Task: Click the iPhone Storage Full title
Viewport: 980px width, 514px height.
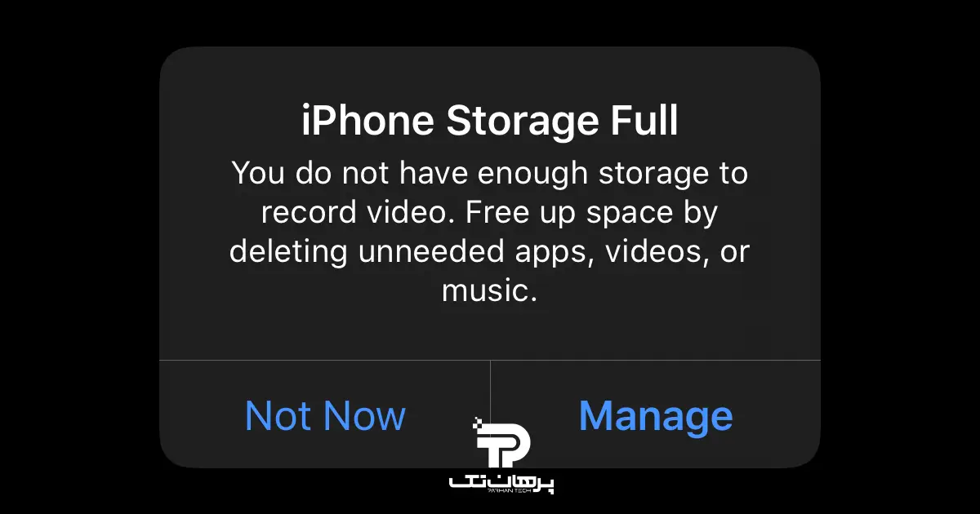Action: pos(490,122)
